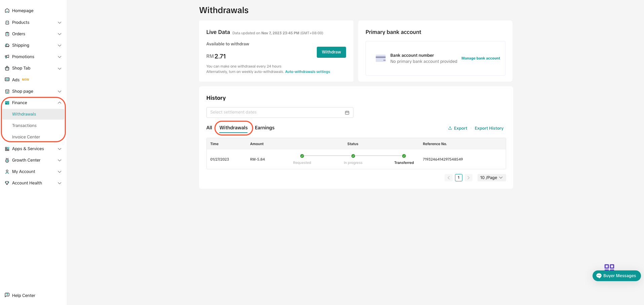Viewport: 644px width, 305px height.
Task: Select the All history tab
Action: 209,128
